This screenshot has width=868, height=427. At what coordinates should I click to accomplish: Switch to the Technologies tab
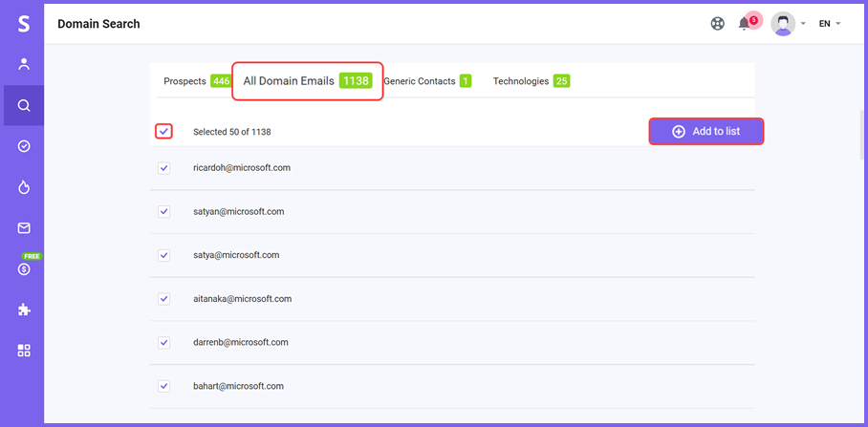click(x=532, y=81)
